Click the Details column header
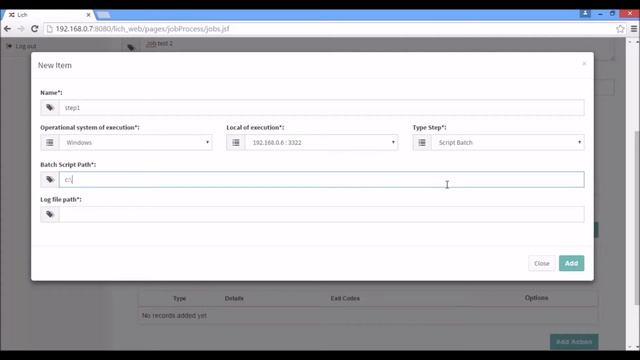 [x=234, y=298]
